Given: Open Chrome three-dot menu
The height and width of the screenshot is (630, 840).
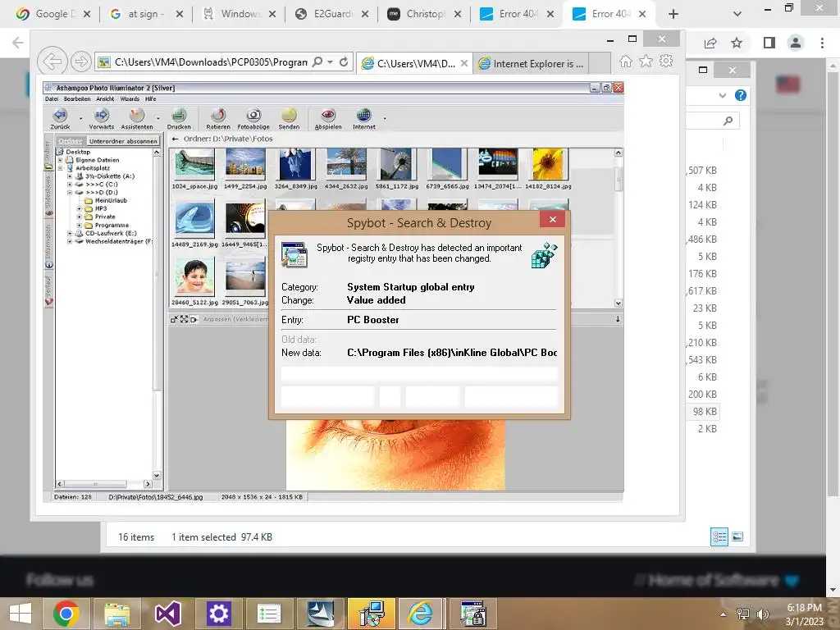Looking at the screenshot, I should coord(822,43).
